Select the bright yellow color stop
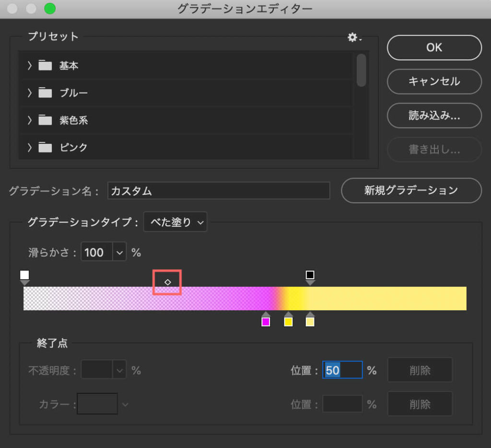 (x=288, y=319)
